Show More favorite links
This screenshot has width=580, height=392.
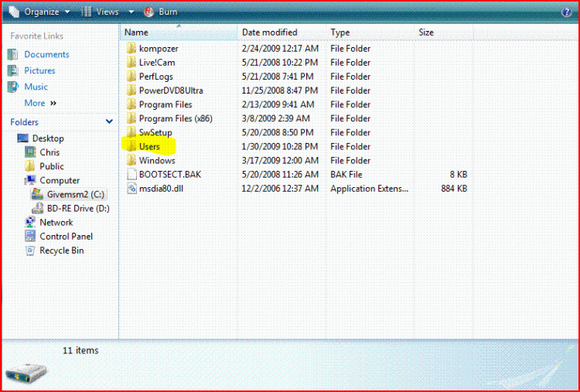[x=40, y=103]
